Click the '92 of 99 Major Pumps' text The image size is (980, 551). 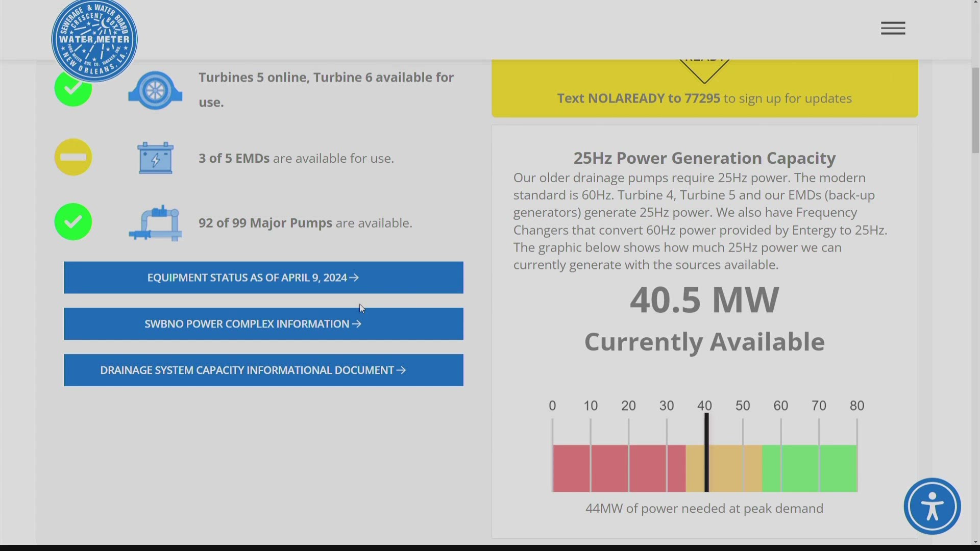point(305,223)
